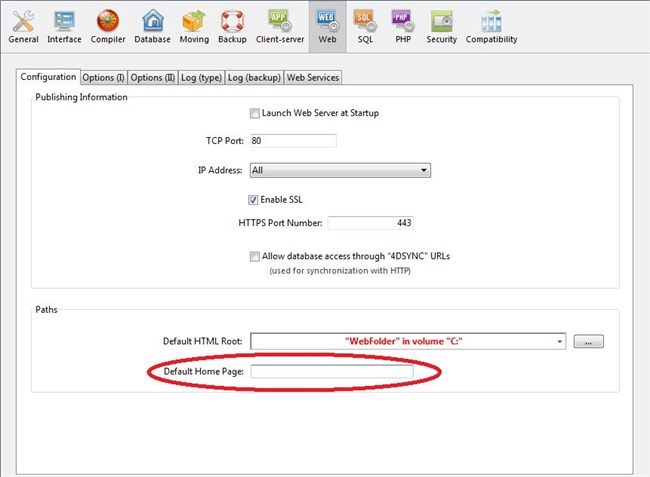Open the Log (backup) tab

click(x=254, y=77)
